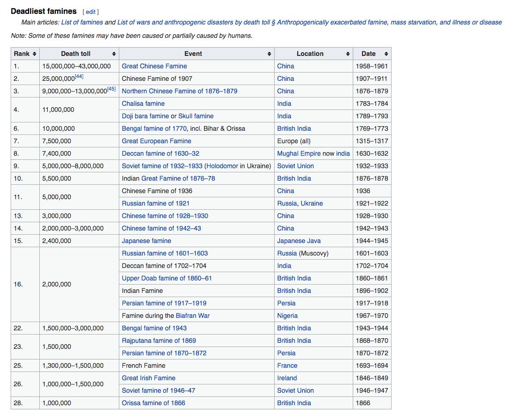Sort table by Death toll arrows
The image size is (515, 420).
click(x=114, y=54)
